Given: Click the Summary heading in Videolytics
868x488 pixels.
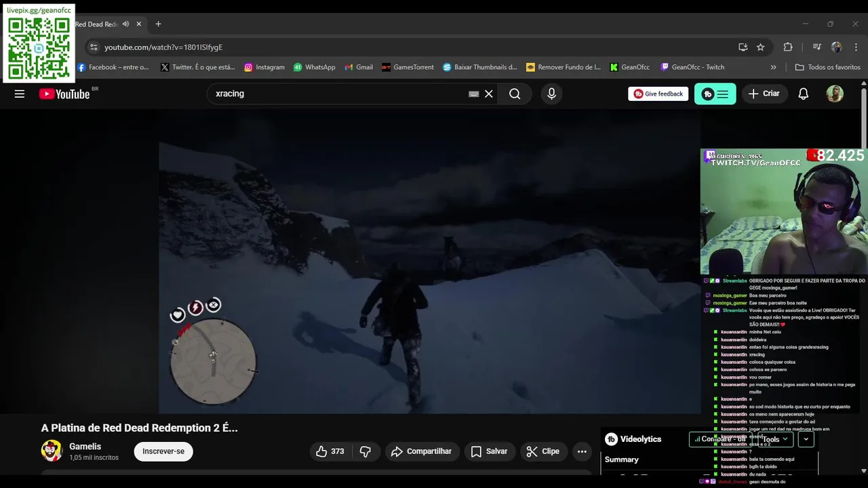Looking at the screenshot, I should pyautogui.click(x=622, y=460).
